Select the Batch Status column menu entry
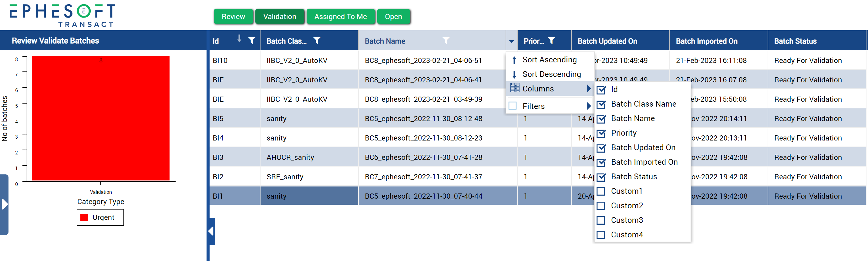This screenshot has width=868, height=261. (634, 177)
